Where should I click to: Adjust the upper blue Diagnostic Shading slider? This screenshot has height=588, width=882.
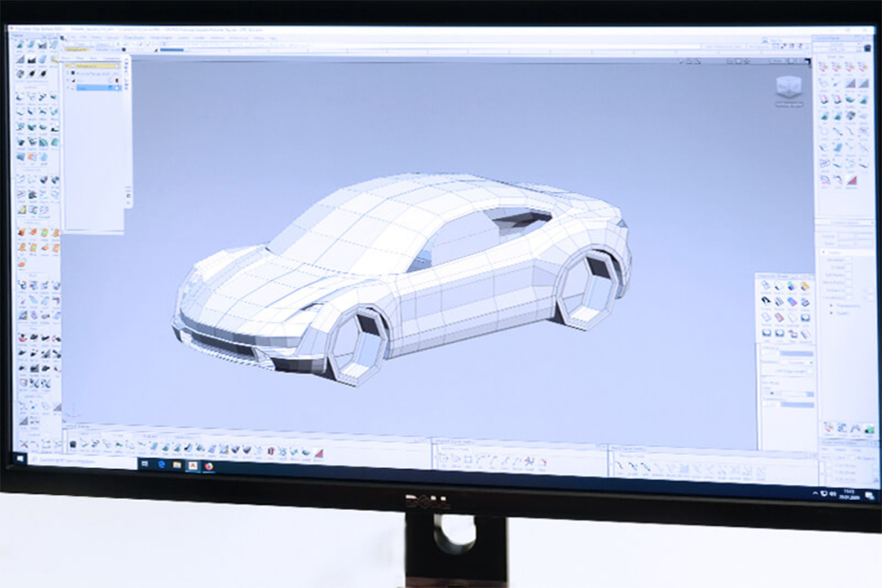tap(796, 353)
